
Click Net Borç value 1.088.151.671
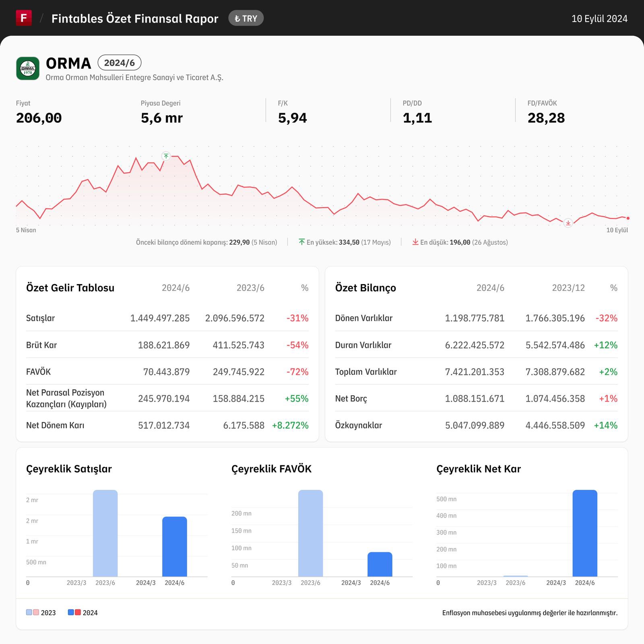point(475,398)
